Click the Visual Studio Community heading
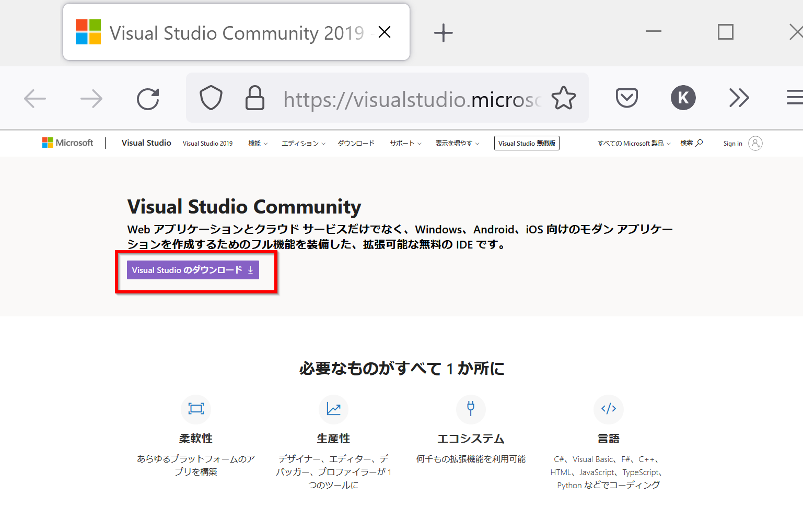Image resolution: width=803 pixels, height=532 pixels. tap(245, 207)
